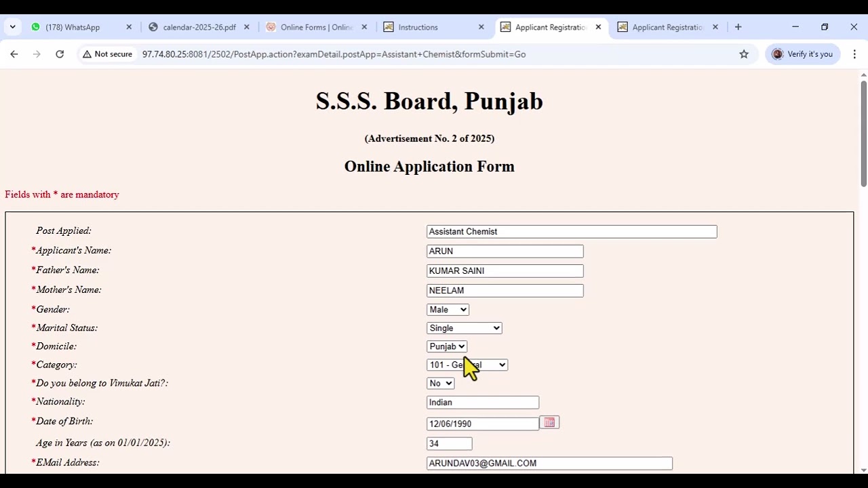The width and height of the screenshot is (868, 488).
Task: Switch to the last Applicant Registration tab
Action: [668, 27]
